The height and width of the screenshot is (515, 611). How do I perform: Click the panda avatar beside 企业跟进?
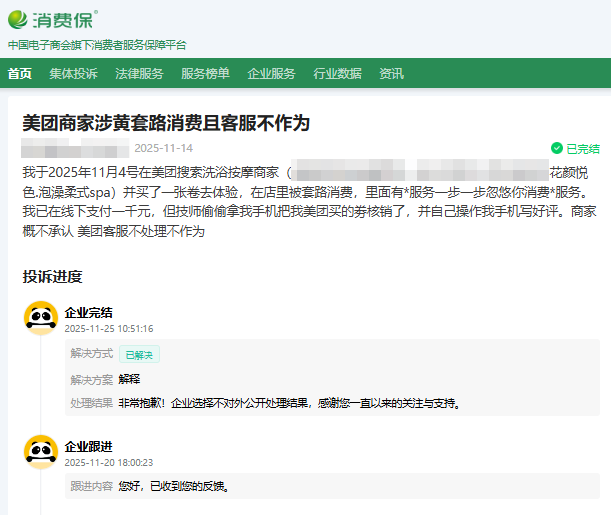point(40,451)
